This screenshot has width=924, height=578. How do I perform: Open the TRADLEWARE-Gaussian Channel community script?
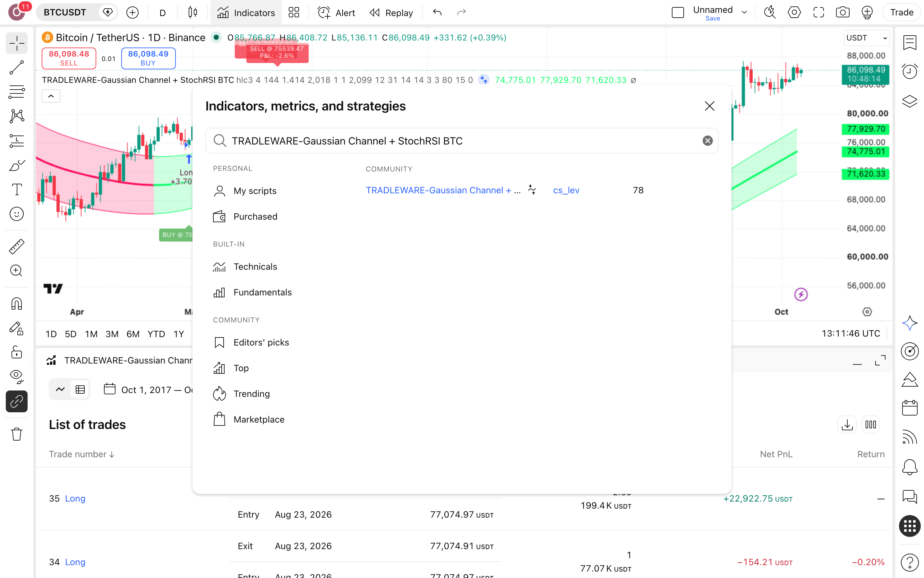443,190
